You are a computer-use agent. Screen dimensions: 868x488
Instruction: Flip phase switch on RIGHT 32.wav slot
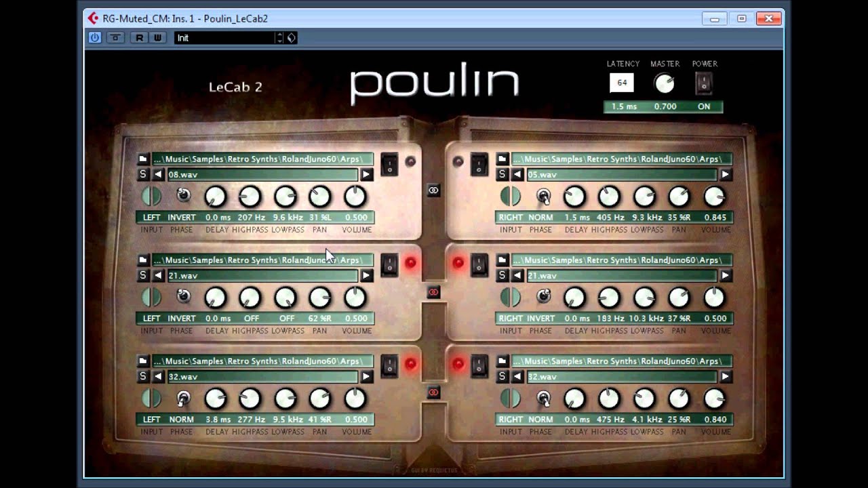click(542, 399)
